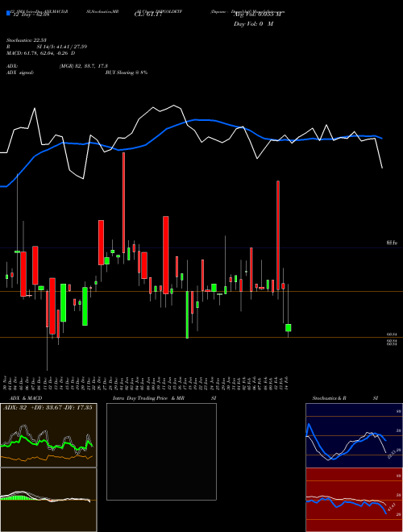
Task: Click the 'Intra Day Trading Price & MR' title
Action: click(148, 398)
